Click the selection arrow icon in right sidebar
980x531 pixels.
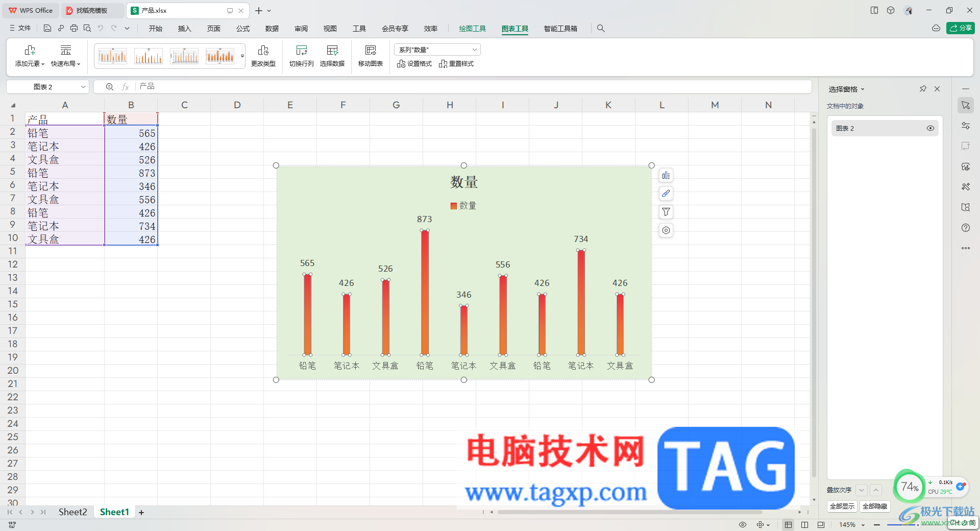click(966, 105)
